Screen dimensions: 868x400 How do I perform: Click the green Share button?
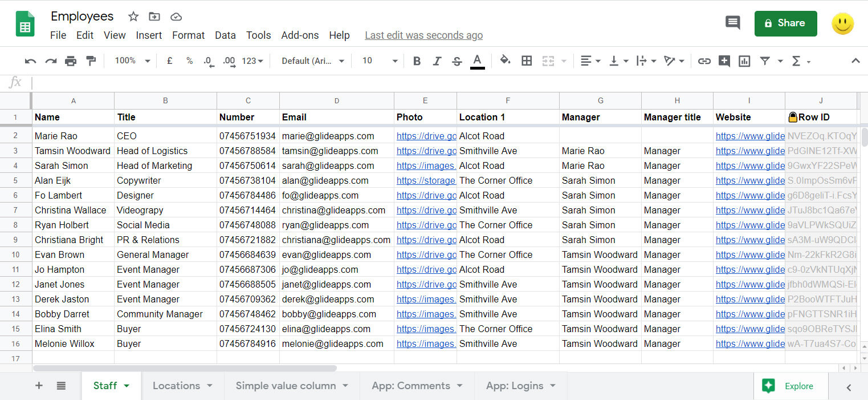tap(785, 23)
